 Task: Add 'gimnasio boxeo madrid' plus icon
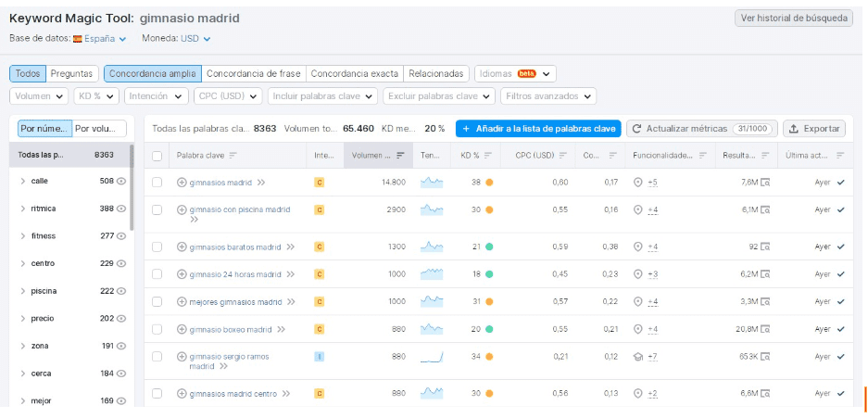coord(182,329)
